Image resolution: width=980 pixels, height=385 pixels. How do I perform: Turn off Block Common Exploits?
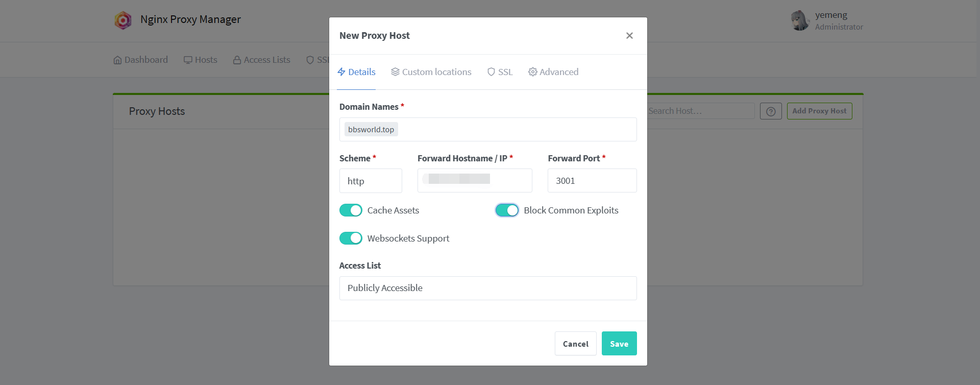(x=507, y=210)
